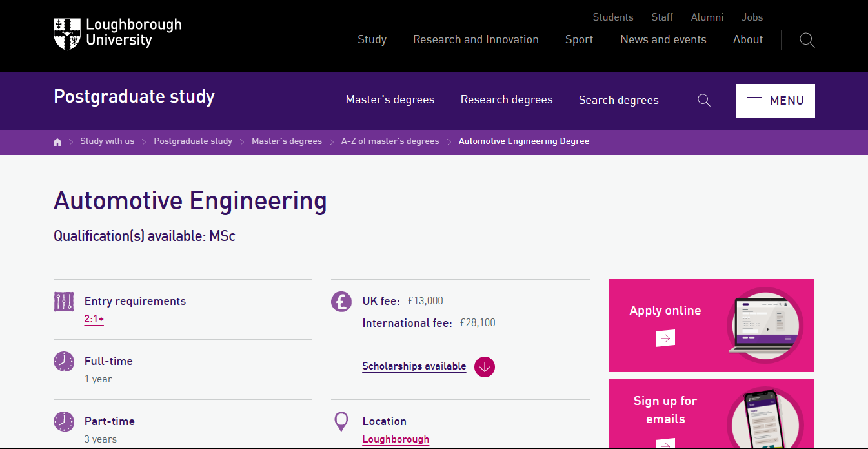Click the home icon in breadcrumb
This screenshot has height=449, width=868.
(x=57, y=142)
